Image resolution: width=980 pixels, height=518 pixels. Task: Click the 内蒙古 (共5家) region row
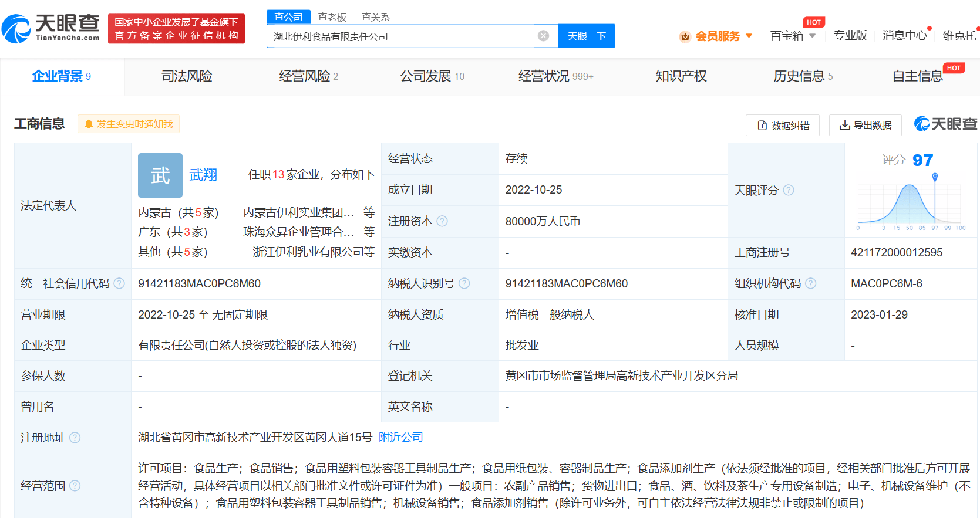click(179, 212)
